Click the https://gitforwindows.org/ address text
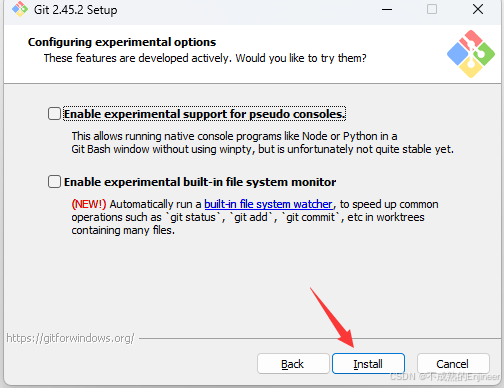 [x=70, y=338]
